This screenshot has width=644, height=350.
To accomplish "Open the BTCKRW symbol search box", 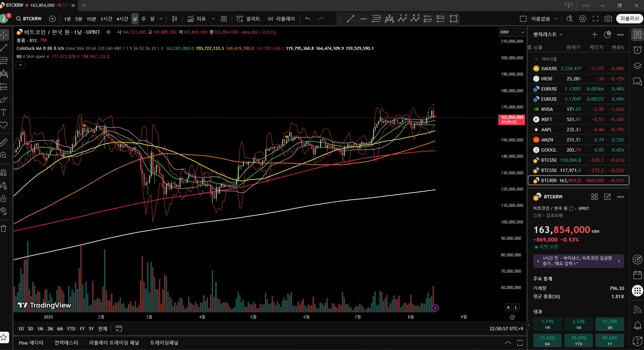I will coord(29,19).
